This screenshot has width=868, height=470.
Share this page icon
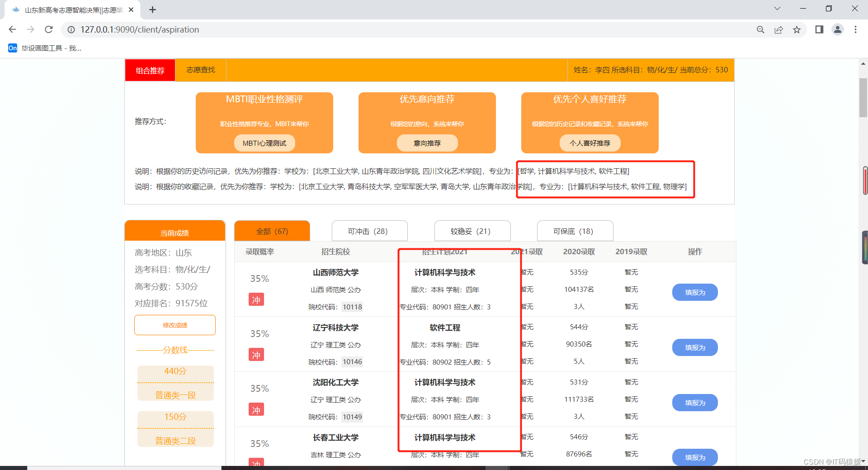pyautogui.click(x=778, y=29)
